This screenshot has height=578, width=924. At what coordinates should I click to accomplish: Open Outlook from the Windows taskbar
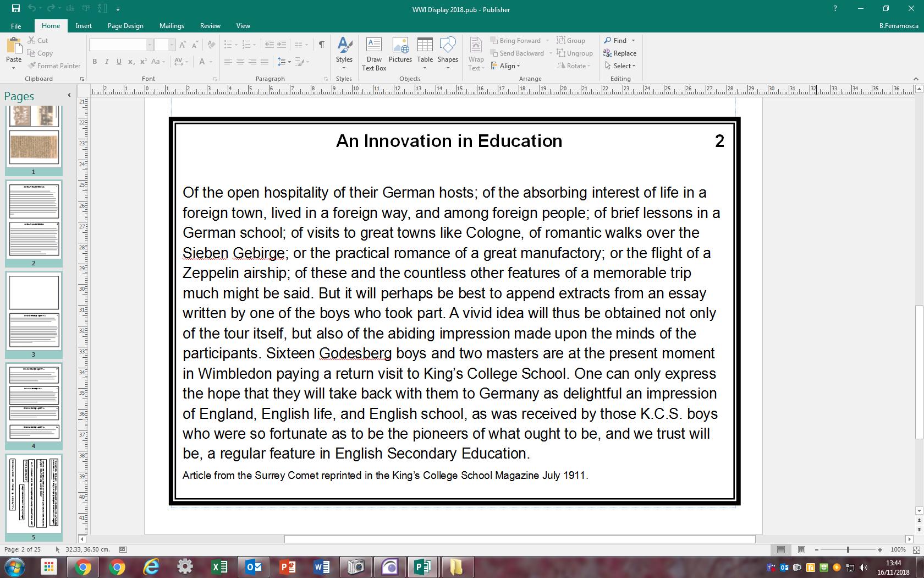(254, 567)
